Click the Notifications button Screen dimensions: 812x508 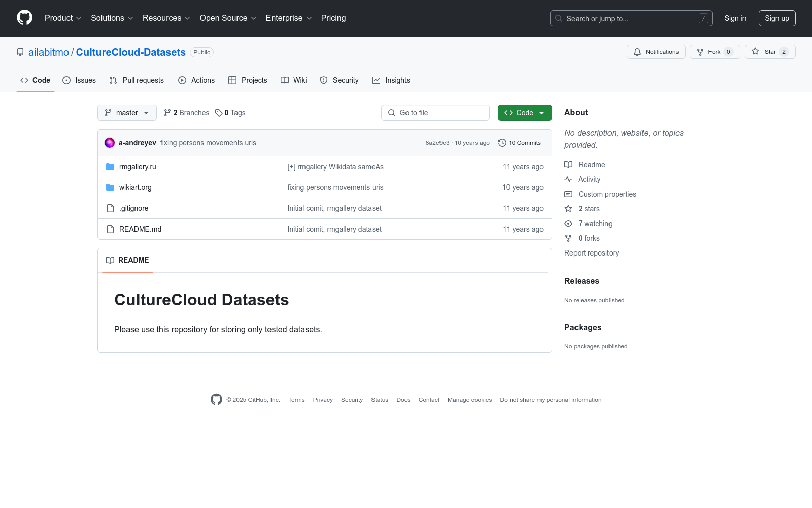point(656,52)
